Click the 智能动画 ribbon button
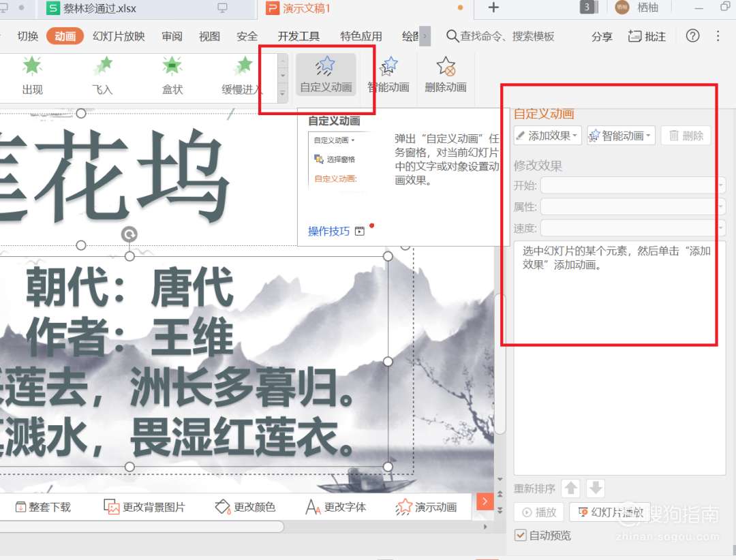The image size is (736, 560). (388, 75)
